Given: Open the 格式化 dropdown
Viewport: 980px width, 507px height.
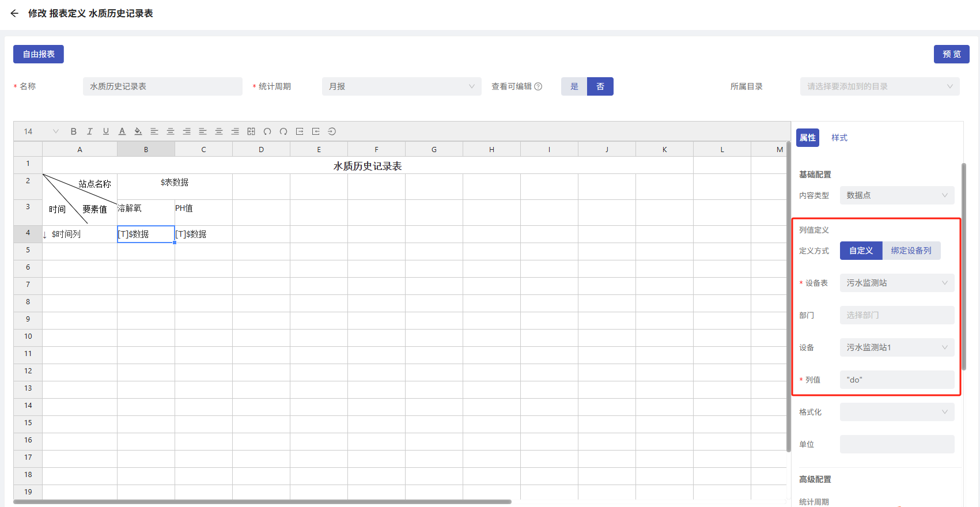Looking at the screenshot, I should pos(897,412).
